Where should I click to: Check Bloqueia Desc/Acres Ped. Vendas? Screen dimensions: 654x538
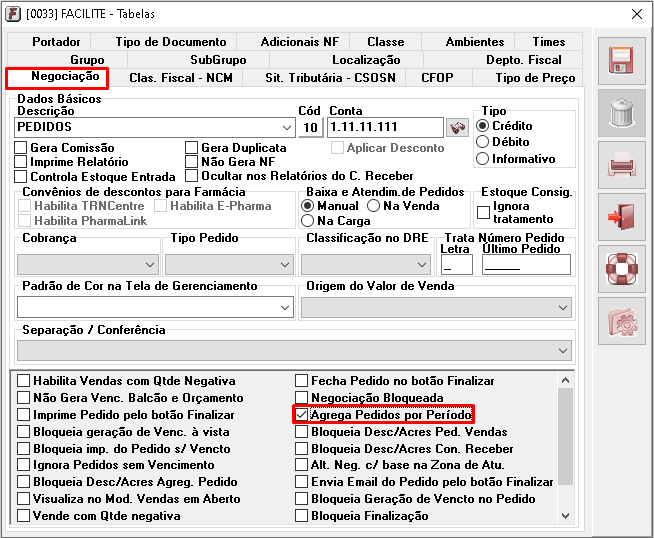pos(301,432)
